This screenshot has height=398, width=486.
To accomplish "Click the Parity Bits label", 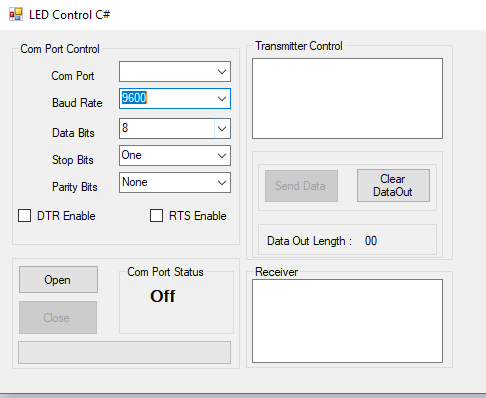I will click(75, 187).
